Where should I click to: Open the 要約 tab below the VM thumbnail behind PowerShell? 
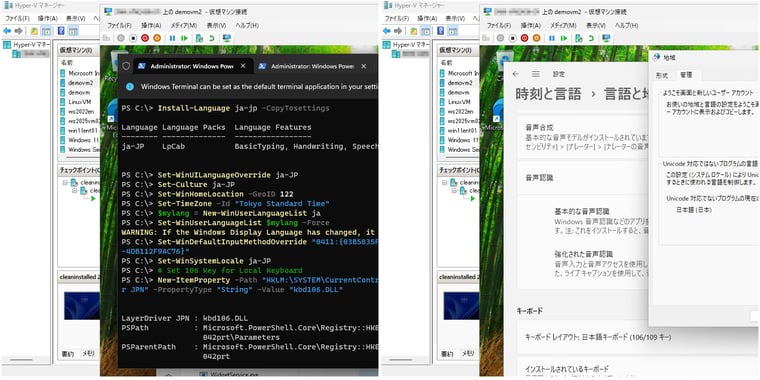68,354
